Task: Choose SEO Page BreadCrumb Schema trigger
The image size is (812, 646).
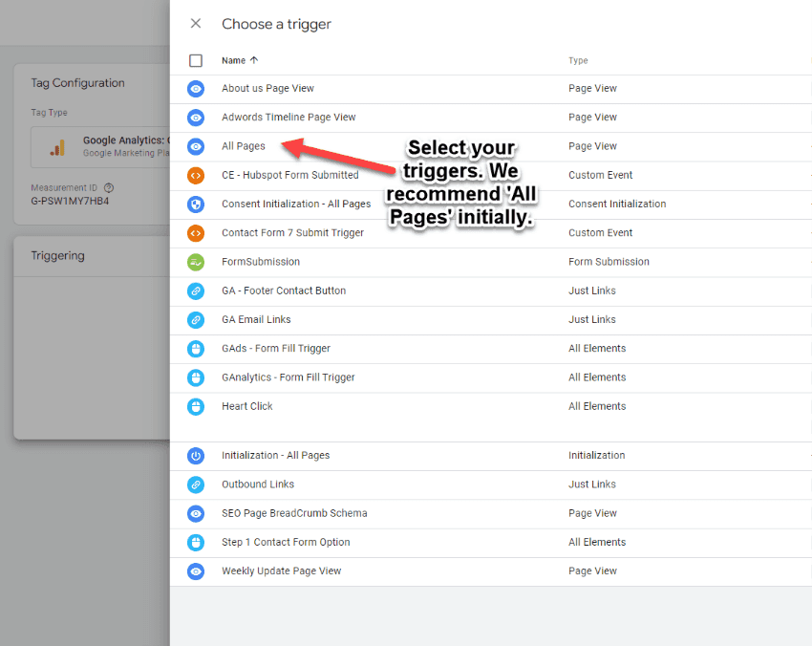Action: point(294,513)
